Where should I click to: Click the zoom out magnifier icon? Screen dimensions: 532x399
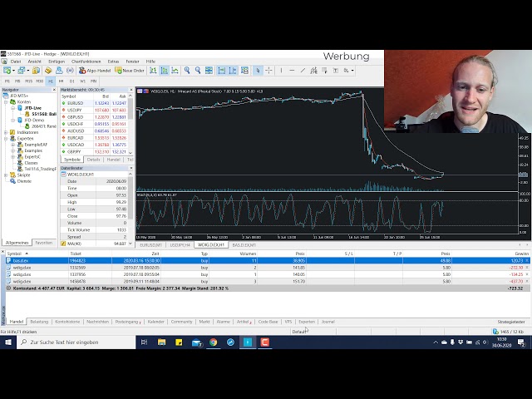point(199,71)
